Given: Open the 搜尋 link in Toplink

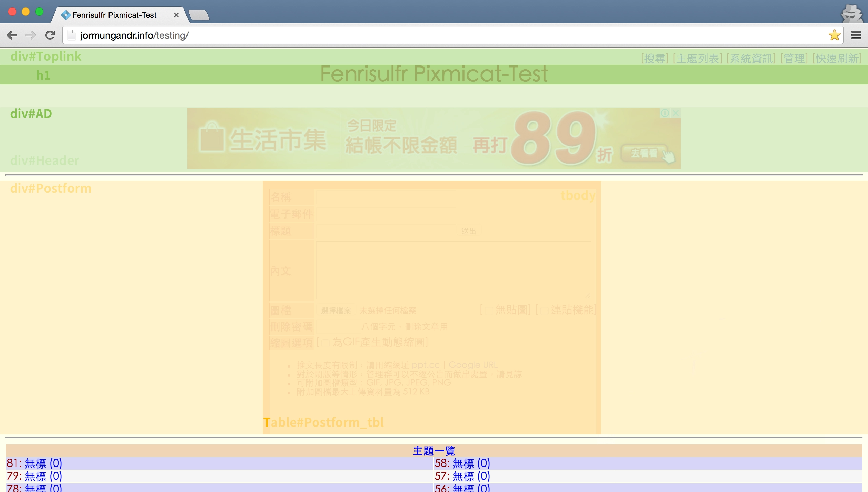Looking at the screenshot, I should tap(654, 58).
